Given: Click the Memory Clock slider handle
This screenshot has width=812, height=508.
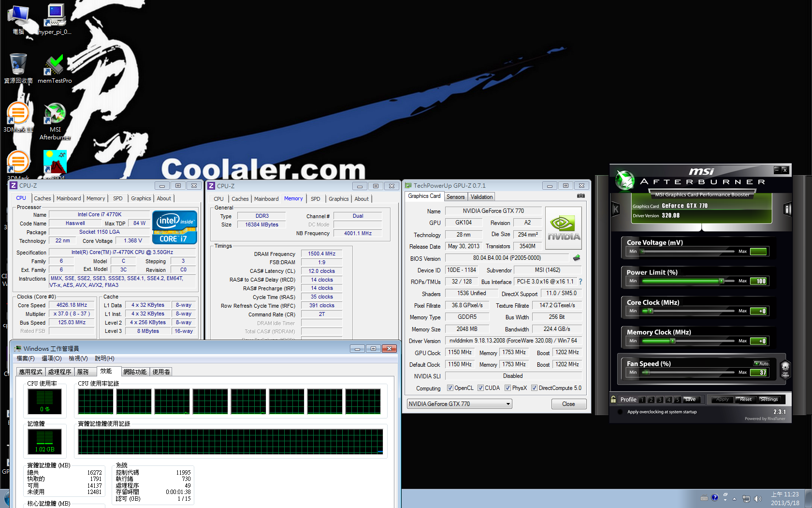Looking at the screenshot, I should click(672, 341).
